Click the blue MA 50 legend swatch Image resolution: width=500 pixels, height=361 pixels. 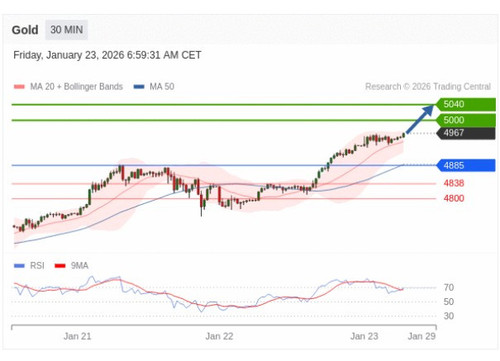click(x=139, y=87)
